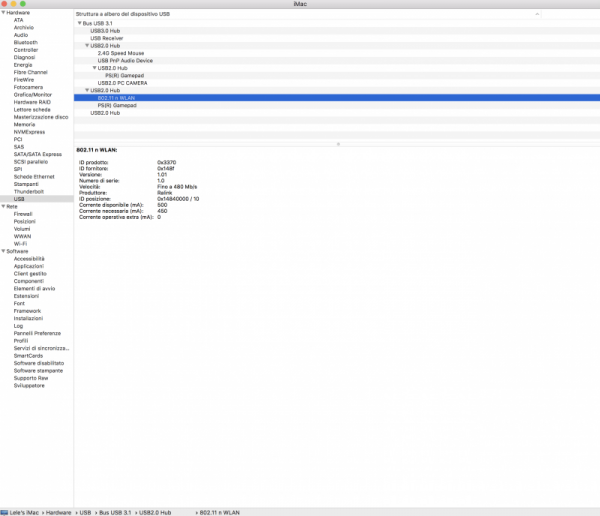The image size is (600, 516).
Task: Open Hardware RAID entry
Action: click(x=32, y=102)
